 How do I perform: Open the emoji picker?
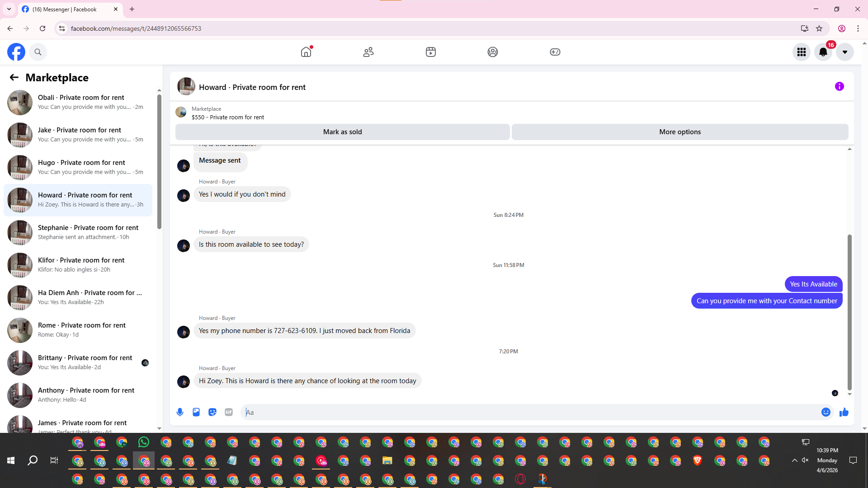tap(826, 412)
